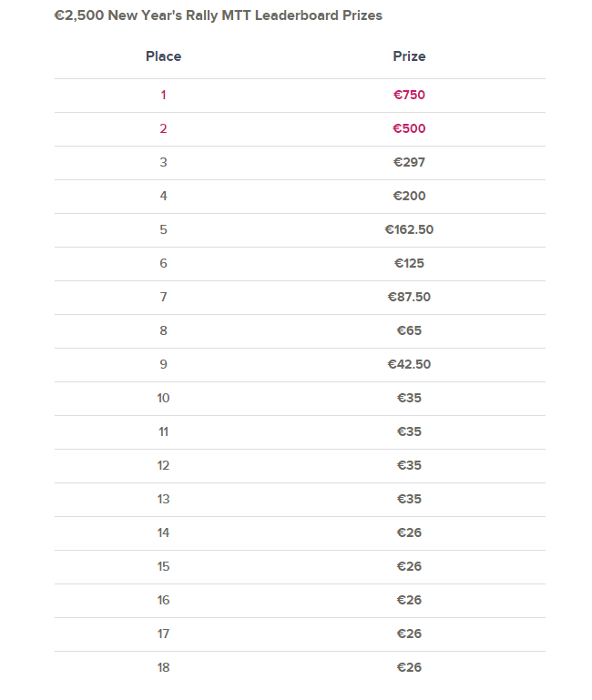
Task: Click place number 10 in Place column
Action: (164, 398)
